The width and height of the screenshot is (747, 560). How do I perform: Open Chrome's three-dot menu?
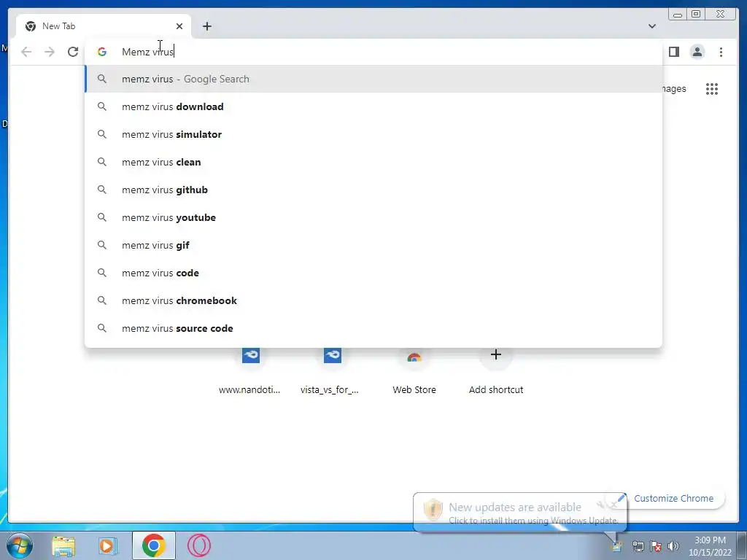pos(721,52)
